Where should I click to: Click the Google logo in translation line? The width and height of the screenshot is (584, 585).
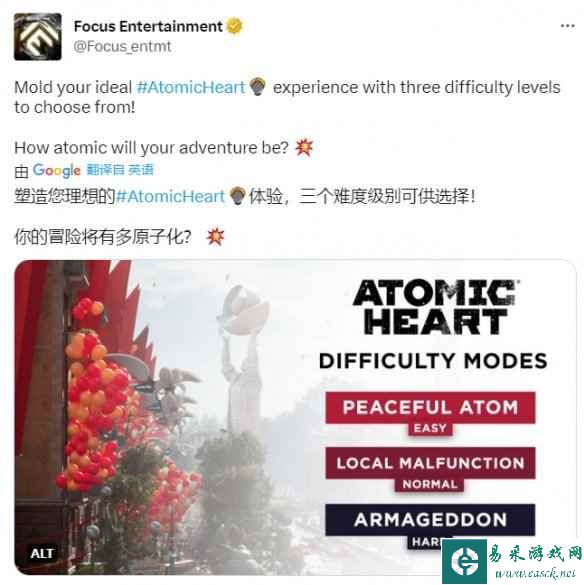57,171
